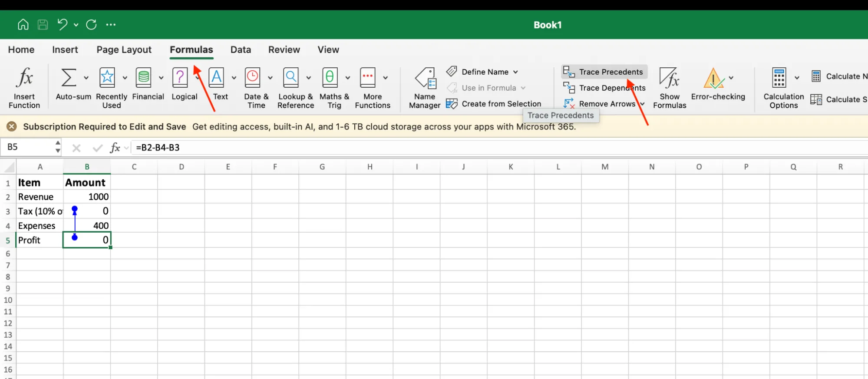
Task: Select cell with value 400
Action: (87, 226)
